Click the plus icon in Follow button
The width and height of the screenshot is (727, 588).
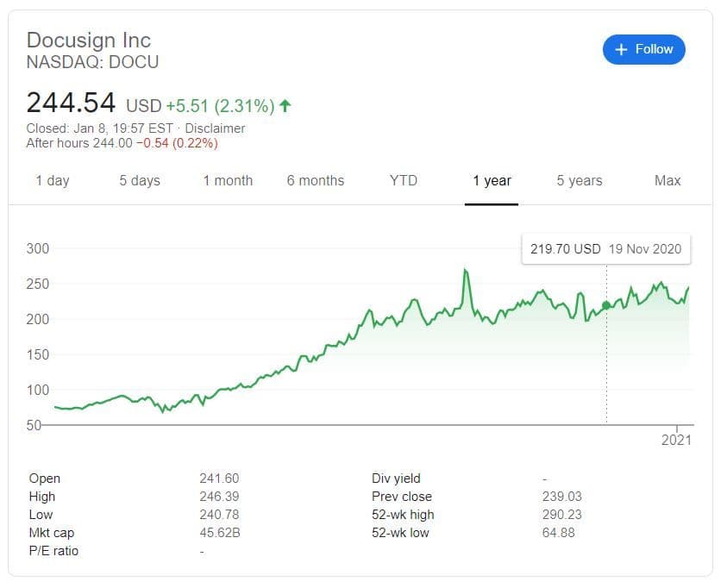coord(621,50)
